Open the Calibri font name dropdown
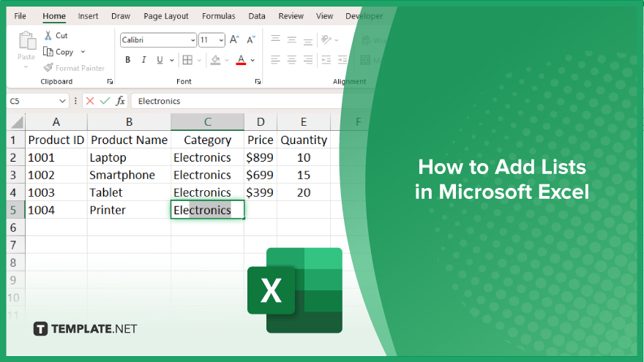The height and width of the screenshot is (362, 644). pyautogui.click(x=192, y=40)
